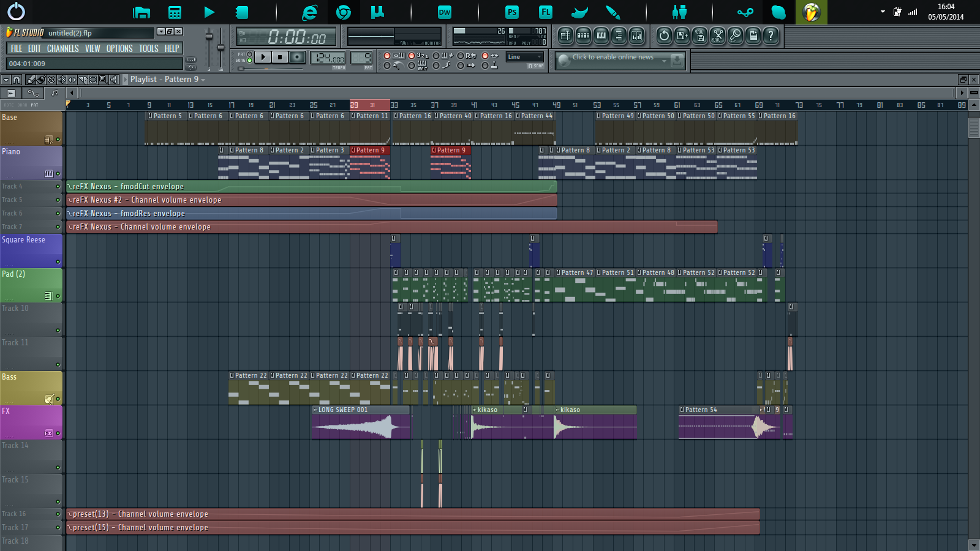Open the VIEW menu
This screenshot has height=551, width=980.
pos(92,48)
